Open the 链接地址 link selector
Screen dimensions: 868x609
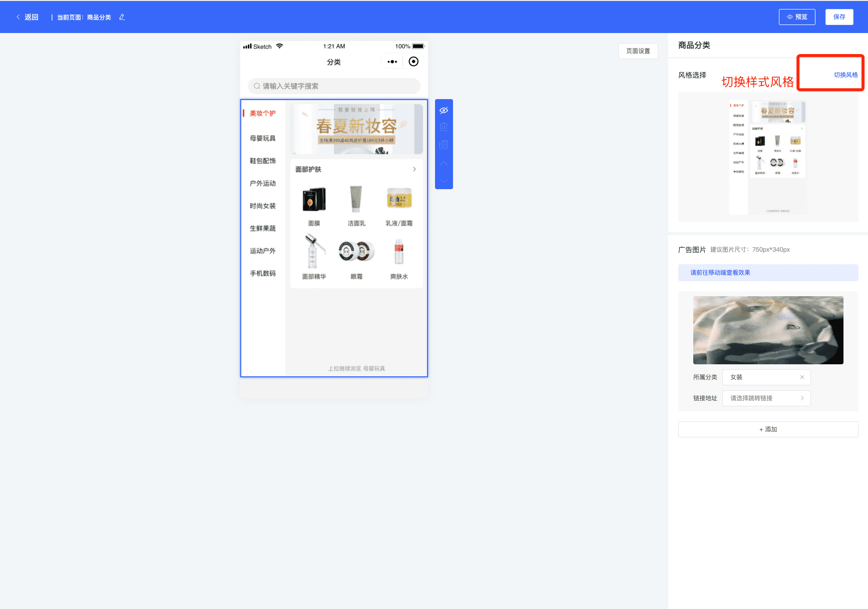click(766, 398)
